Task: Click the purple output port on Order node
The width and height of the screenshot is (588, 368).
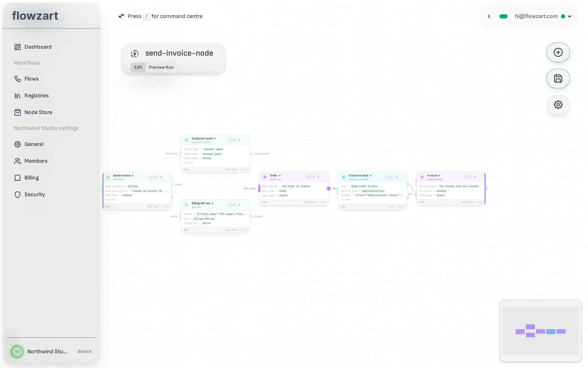Action: click(x=329, y=189)
